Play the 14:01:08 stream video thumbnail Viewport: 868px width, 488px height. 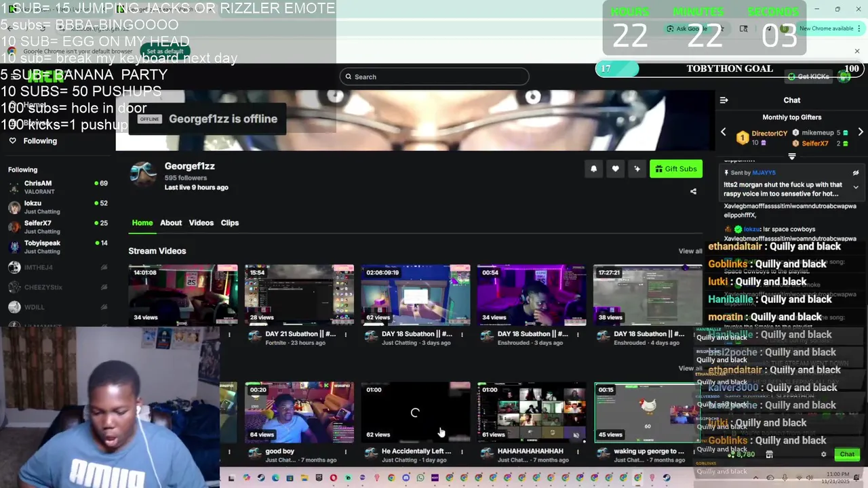coord(183,295)
